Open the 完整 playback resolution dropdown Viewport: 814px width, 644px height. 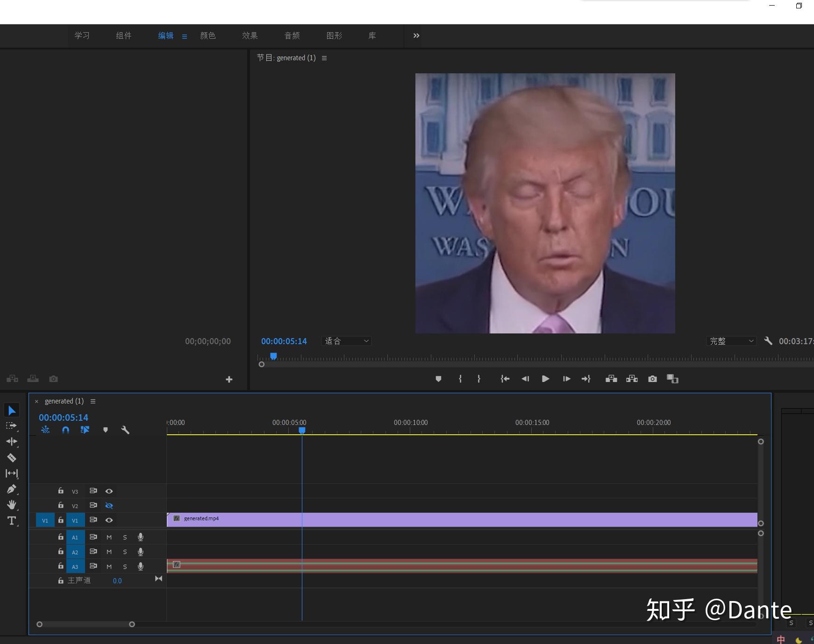point(731,341)
